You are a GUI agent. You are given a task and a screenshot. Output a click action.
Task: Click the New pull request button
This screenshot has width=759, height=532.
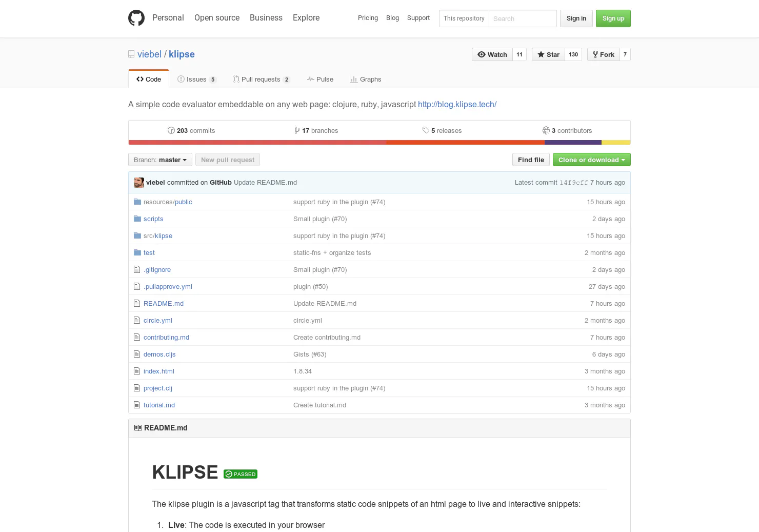pyautogui.click(x=228, y=160)
